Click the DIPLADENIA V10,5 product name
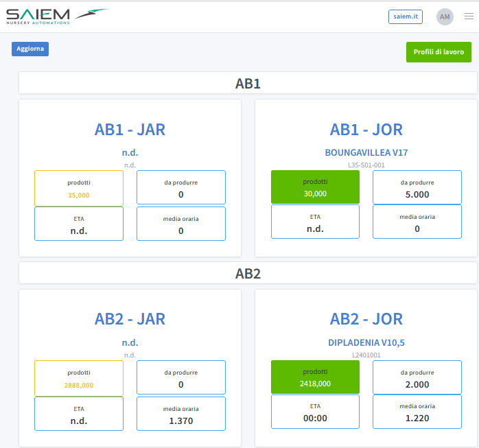479x448 pixels. (366, 342)
